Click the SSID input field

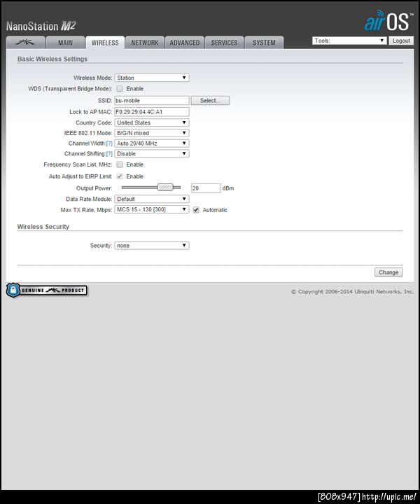(x=152, y=100)
